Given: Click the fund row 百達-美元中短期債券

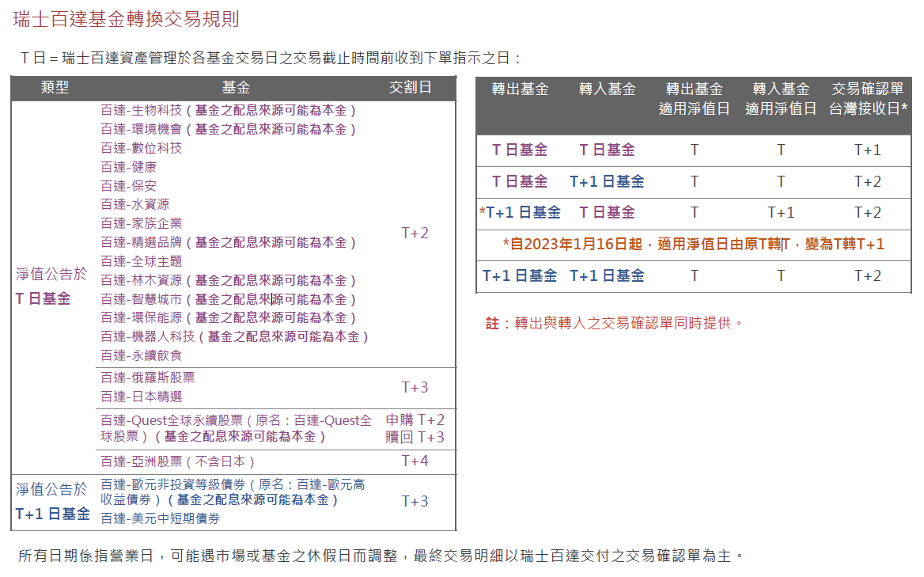Looking at the screenshot, I should [x=161, y=518].
